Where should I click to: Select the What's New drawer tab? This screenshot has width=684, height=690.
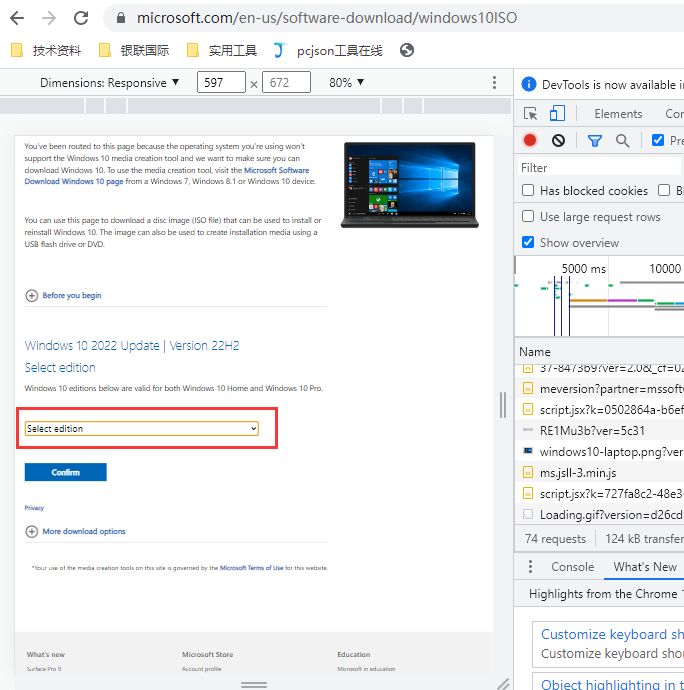pos(645,566)
